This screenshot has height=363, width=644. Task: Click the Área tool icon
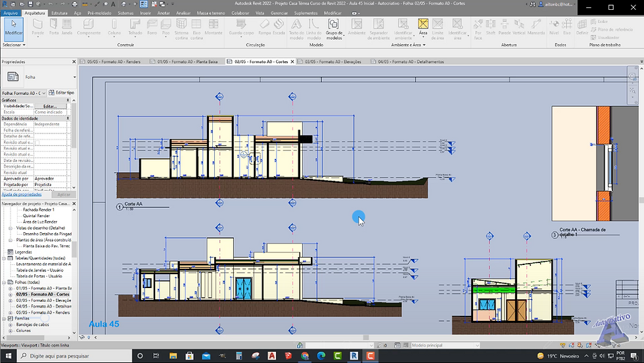pos(423,25)
